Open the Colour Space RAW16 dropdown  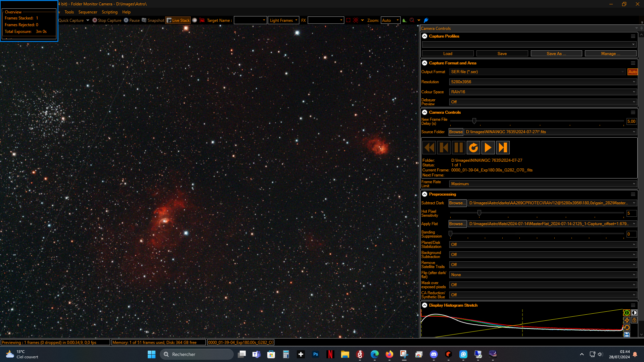point(543,92)
